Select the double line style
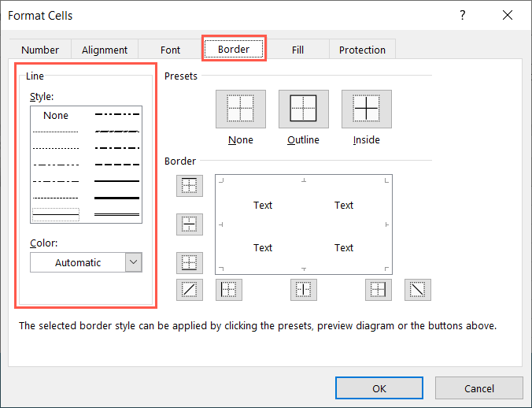Viewport: 532px width, 408px height. point(116,213)
